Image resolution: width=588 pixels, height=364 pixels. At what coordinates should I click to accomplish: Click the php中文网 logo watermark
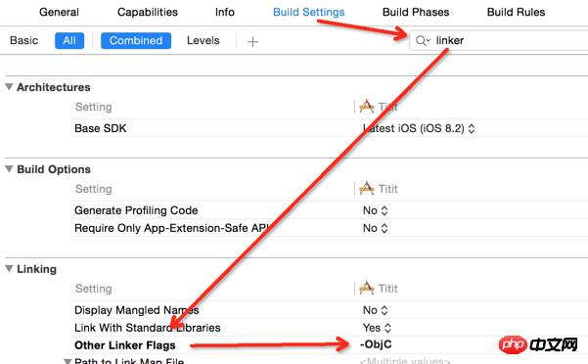point(538,344)
